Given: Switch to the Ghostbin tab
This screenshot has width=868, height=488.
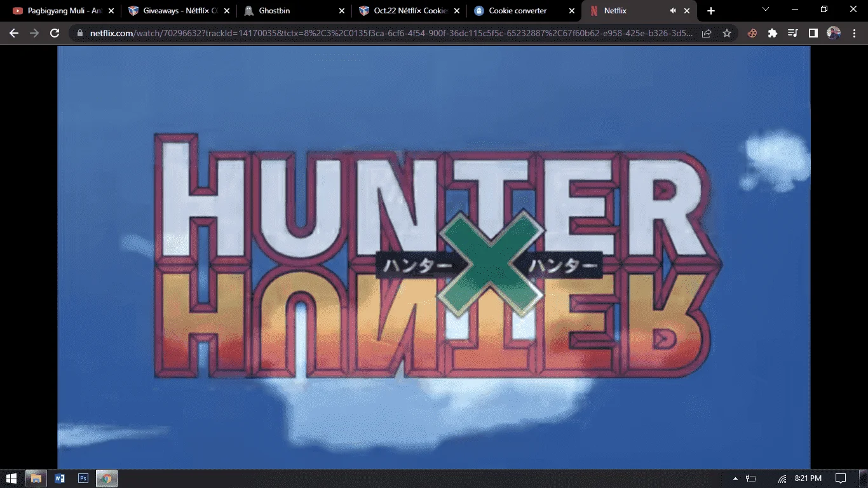Looking at the screenshot, I should point(294,11).
